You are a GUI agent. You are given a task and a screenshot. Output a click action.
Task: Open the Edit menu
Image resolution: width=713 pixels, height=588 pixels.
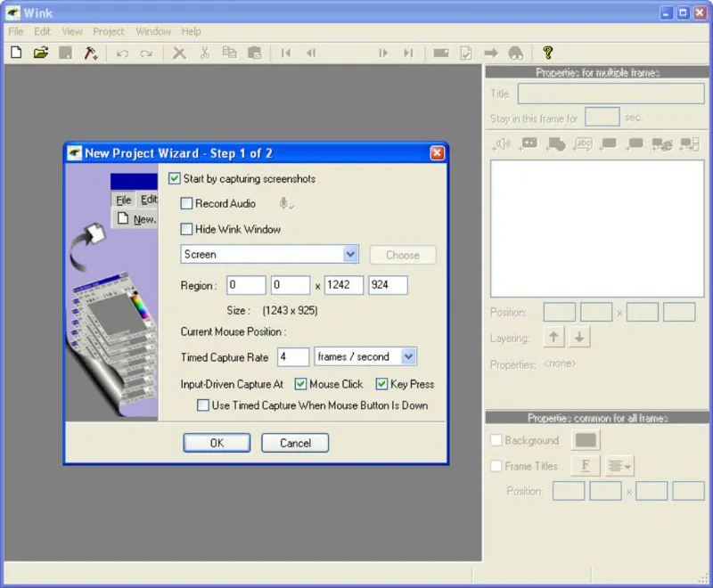[42, 31]
